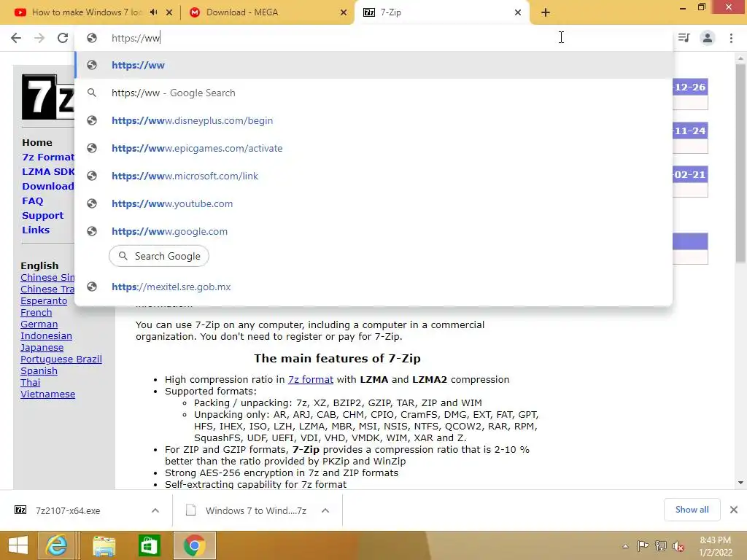Go back with the browser back arrow
Screen dimensions: 747x560
coord(16,38)
